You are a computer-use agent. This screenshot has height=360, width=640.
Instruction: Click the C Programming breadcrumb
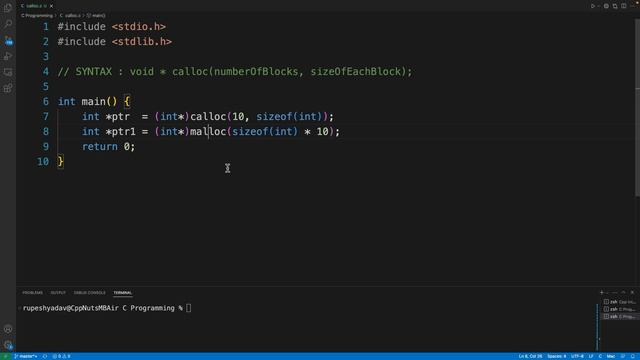pos(37,16)
